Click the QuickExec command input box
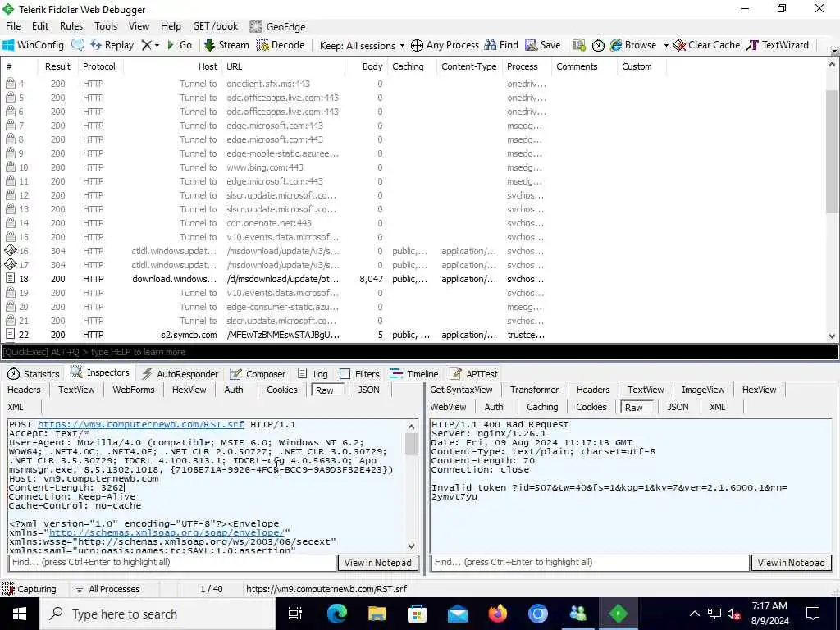Viewport: 840px width, 630px height. (419, 352)
